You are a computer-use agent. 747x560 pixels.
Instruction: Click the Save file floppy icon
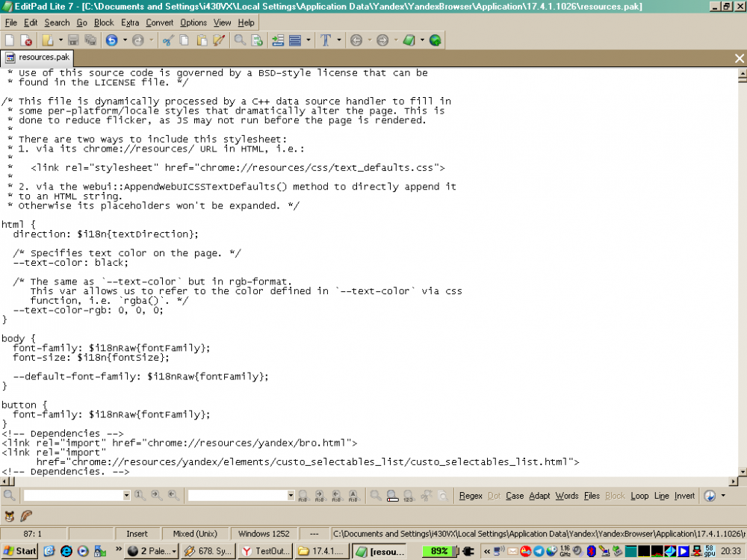pos(72,40)
